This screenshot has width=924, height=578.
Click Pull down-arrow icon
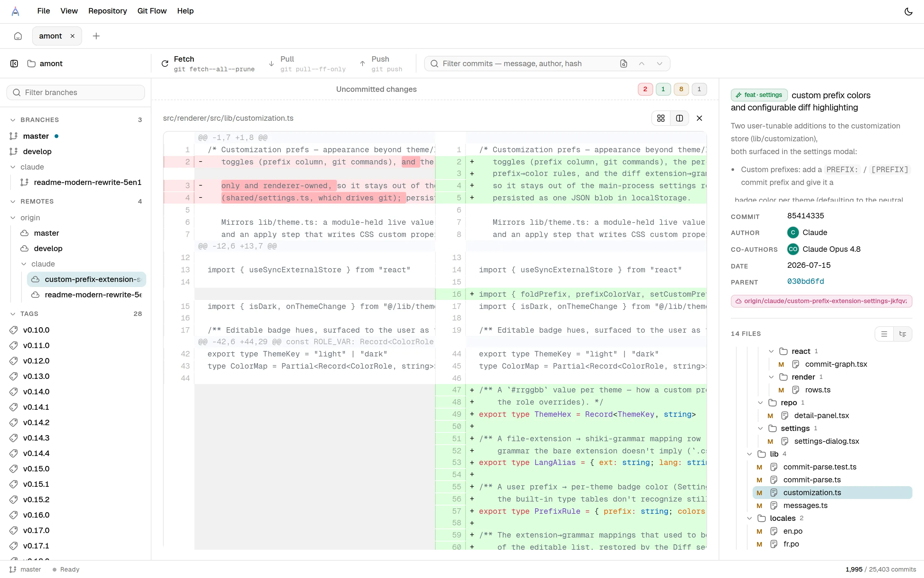[x=271, y=64]
